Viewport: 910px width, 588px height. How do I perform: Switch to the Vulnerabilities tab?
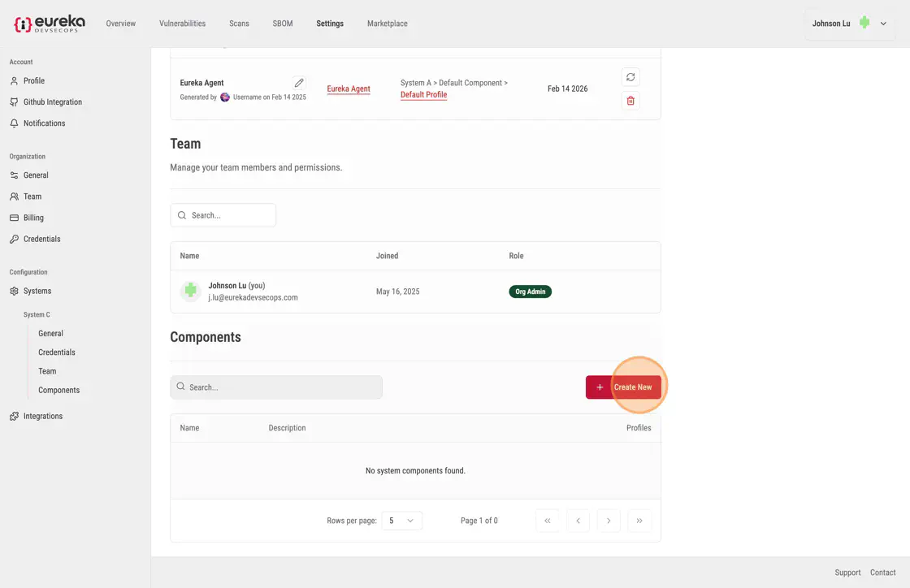[182, 24]
